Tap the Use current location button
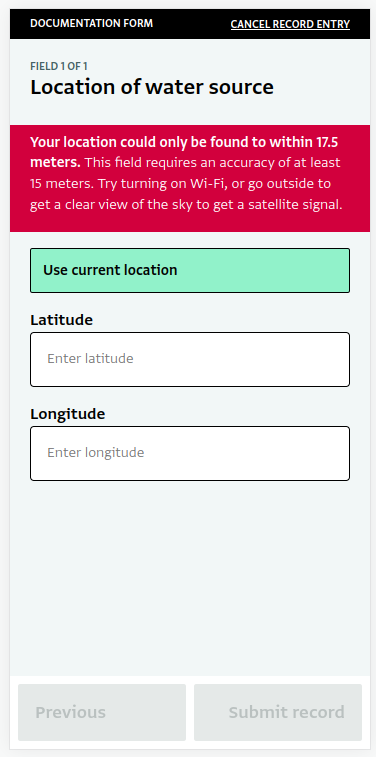 click(x=190, y=270)
